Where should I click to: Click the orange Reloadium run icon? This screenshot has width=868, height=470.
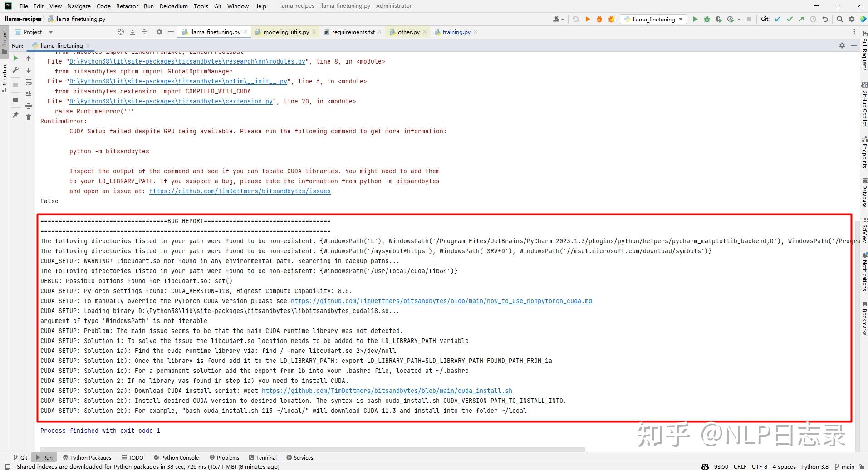588,19
